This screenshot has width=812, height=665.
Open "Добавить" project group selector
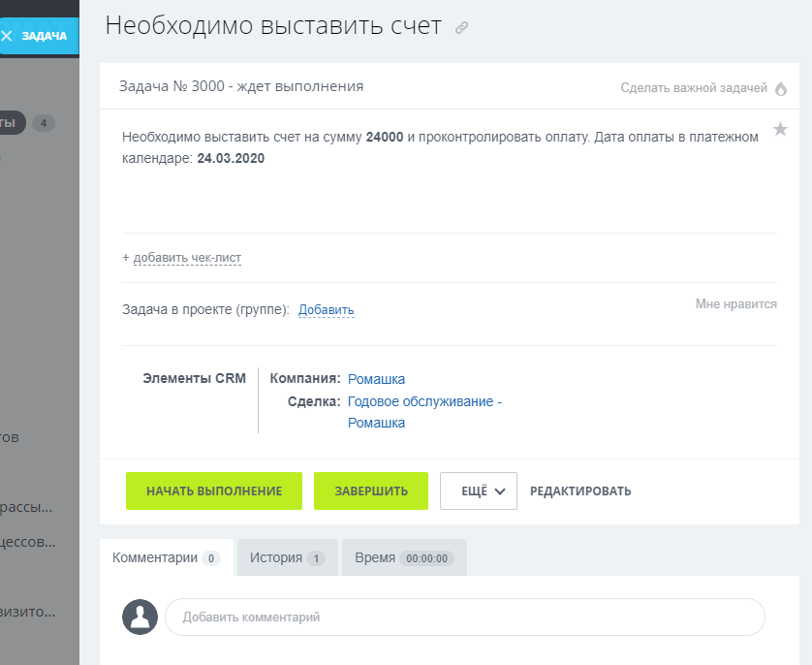pos(326,310)
